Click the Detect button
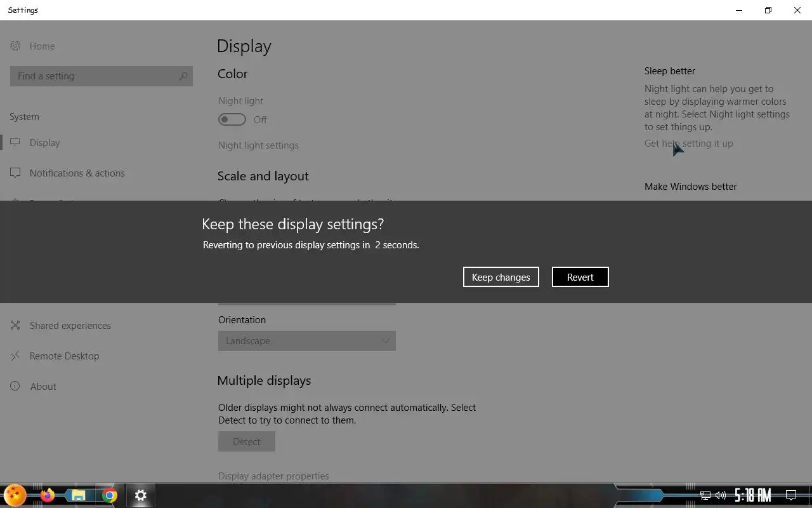 click(x=247, y=442)
